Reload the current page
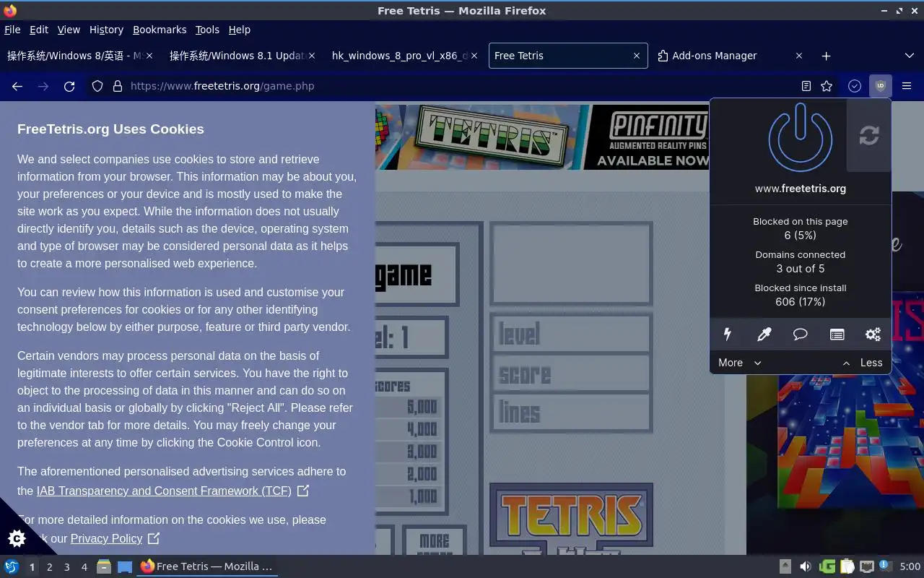The height and width of the screenshot is (578, 924). [69, 86]
